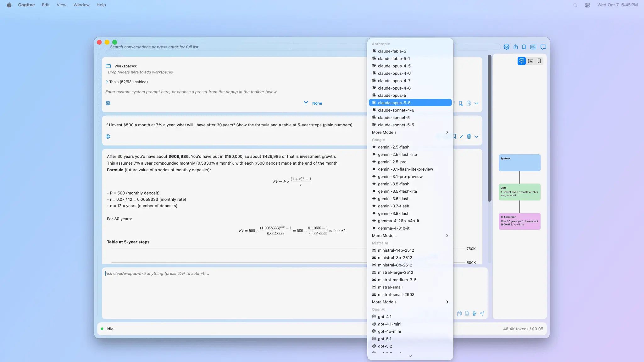Expand the user message card chevron
The image size is (644, 362).
pyautogui.click(x=476, y=136)
